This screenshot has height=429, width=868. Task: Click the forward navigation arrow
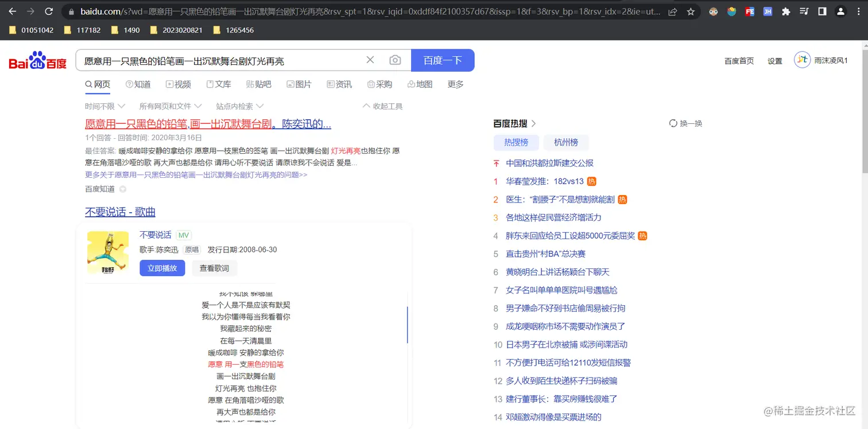tap(30, 11)
